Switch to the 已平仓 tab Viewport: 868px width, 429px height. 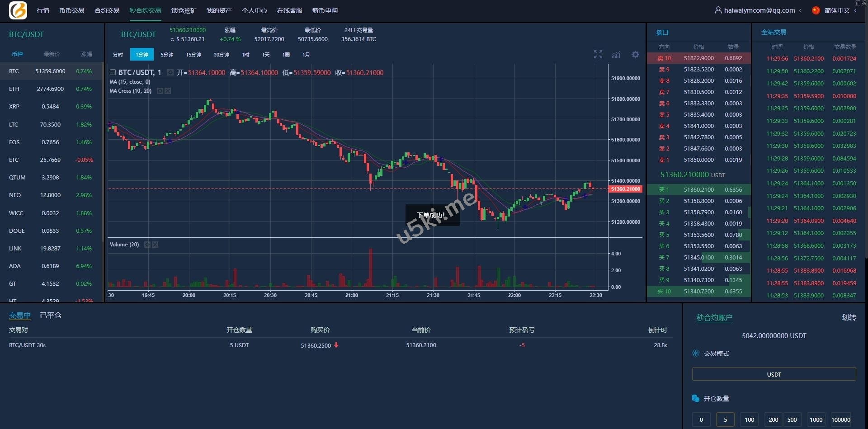tap(50, 316)
